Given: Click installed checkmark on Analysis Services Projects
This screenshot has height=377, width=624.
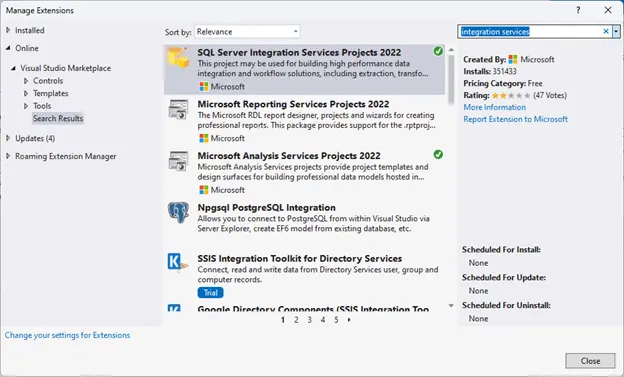Looking at the screenshot, I should coord(438,154).
